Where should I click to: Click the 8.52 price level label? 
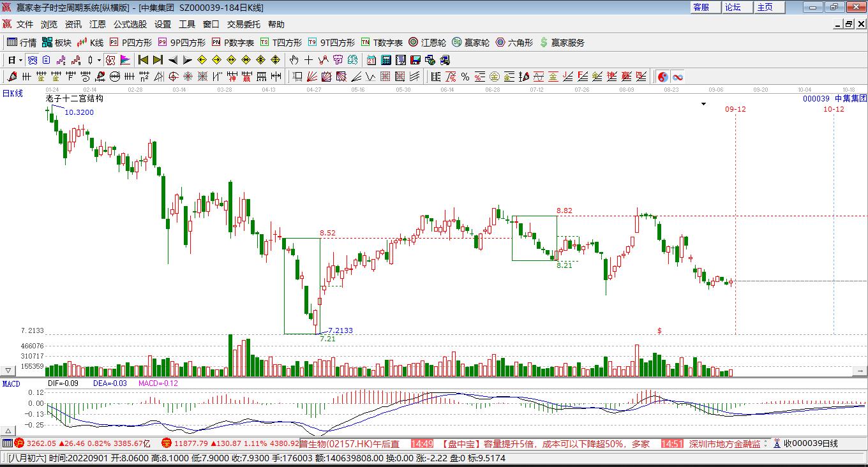pyautogui.click(x=327, y=233)
